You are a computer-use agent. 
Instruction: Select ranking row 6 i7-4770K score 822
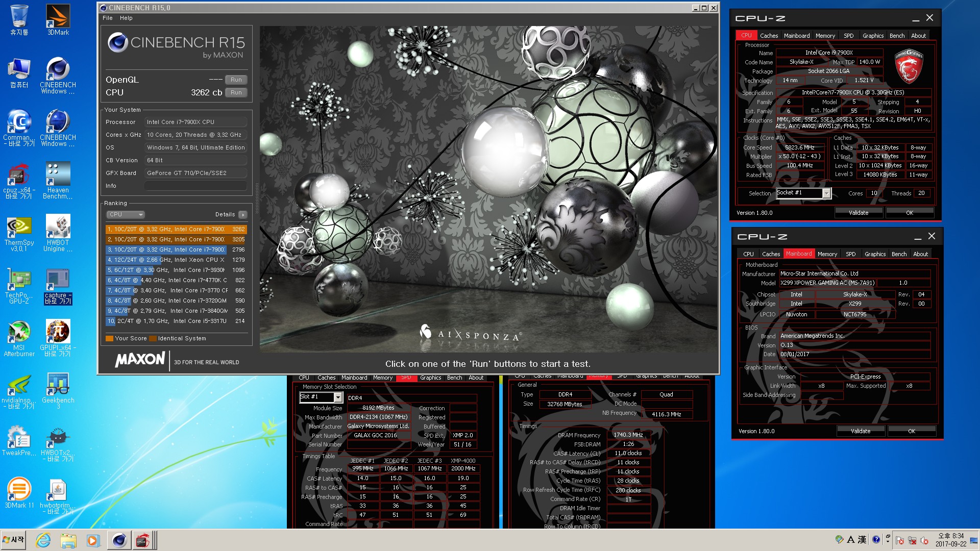[176, 280]
